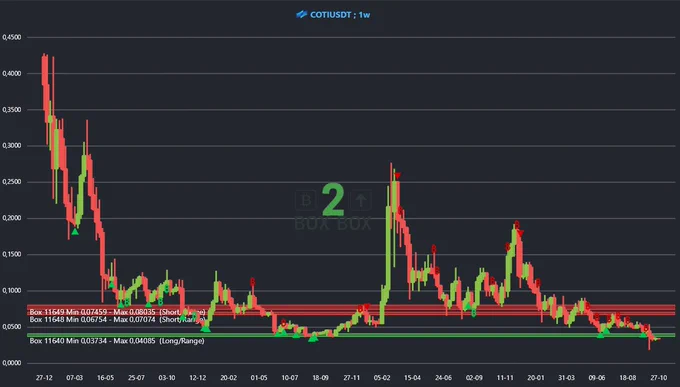Click the 0,0000 price axis label
This screenshot has height=387, width=680.
[x=12, y=363]
